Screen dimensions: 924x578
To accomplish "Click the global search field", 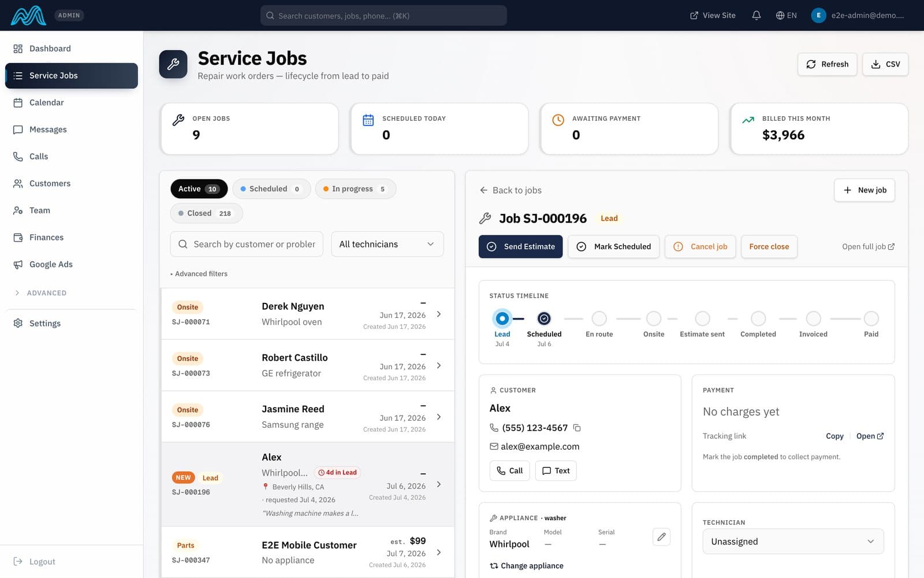I will tap(383, 16).
